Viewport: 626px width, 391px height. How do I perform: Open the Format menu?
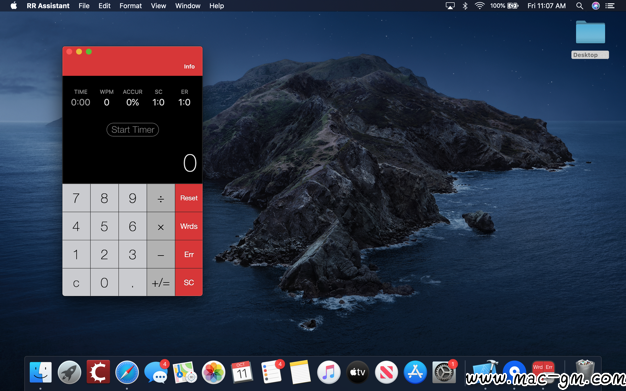coord(131,6)
